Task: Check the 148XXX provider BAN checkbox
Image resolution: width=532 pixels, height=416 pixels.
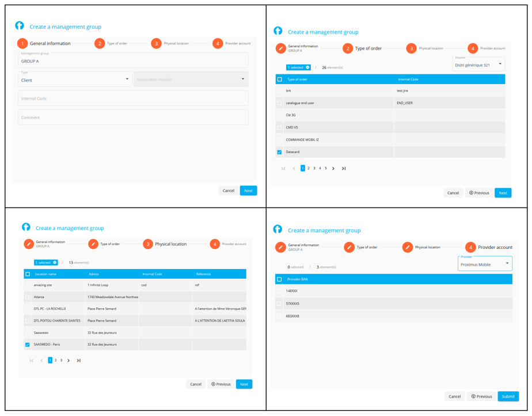Action: (x=280, y=291)
